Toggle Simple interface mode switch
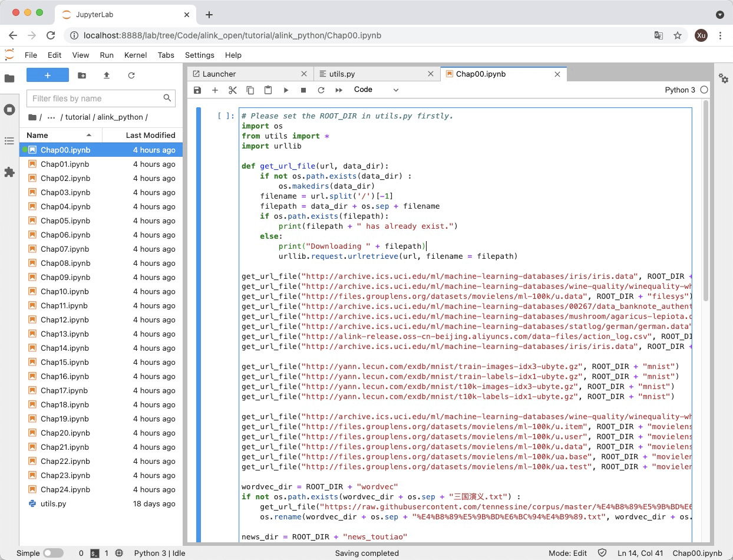 [x=53, y=553]
